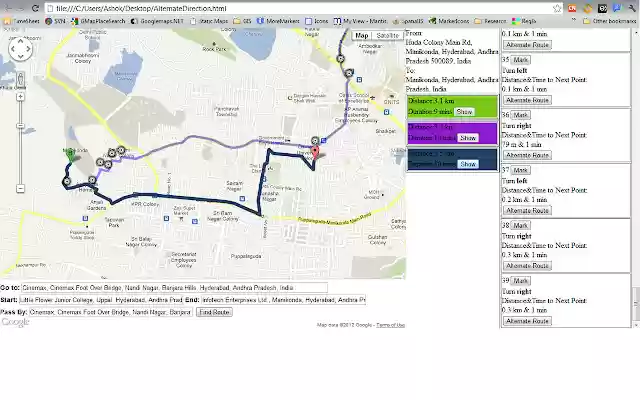Screen dimensions: 640x400
Task: Open the MoreMarkers bookmark
Action: (x=278, y=21)
